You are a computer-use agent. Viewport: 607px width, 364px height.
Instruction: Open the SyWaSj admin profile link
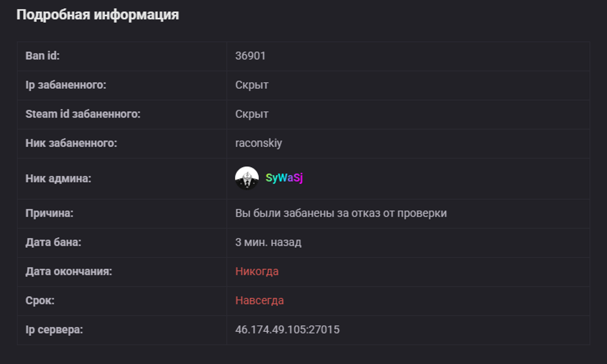pos(284,178)
